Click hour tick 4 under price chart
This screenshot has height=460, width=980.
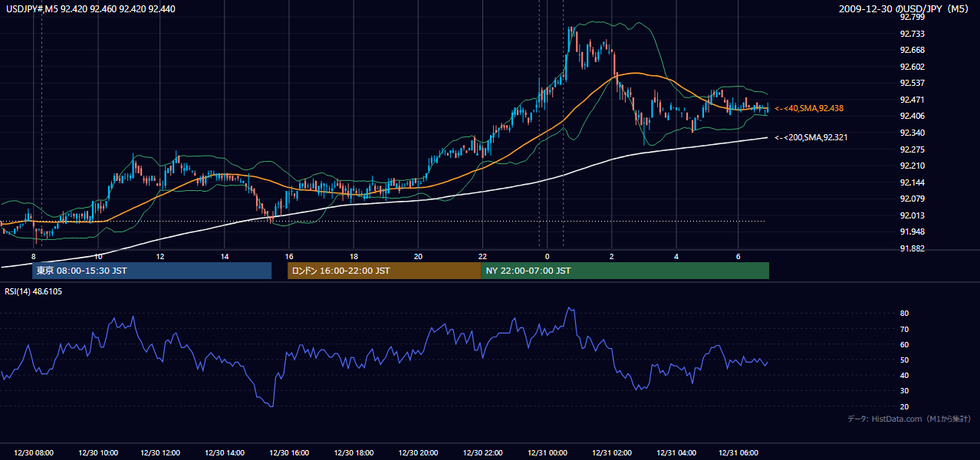pyautogui.click(x=676, y=256)
